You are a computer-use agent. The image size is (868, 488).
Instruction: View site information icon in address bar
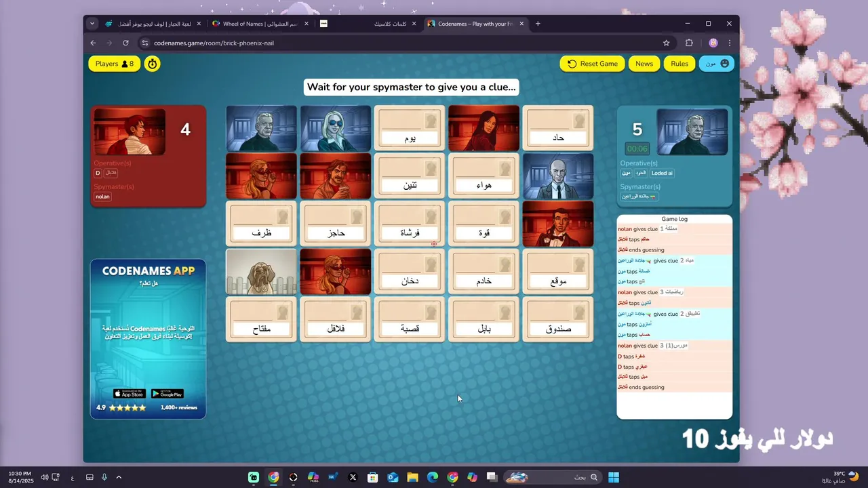pyautogui.click(x=144, y=43)
